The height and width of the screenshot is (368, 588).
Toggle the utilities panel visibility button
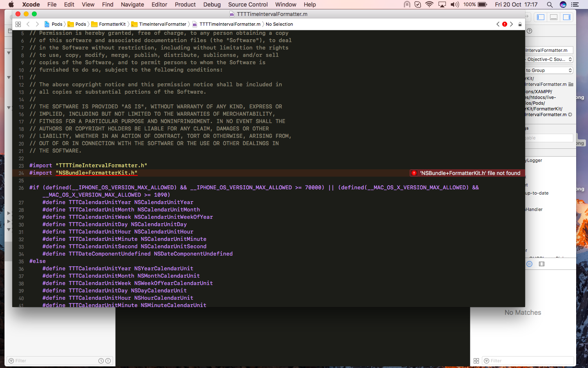click(566, 17)
